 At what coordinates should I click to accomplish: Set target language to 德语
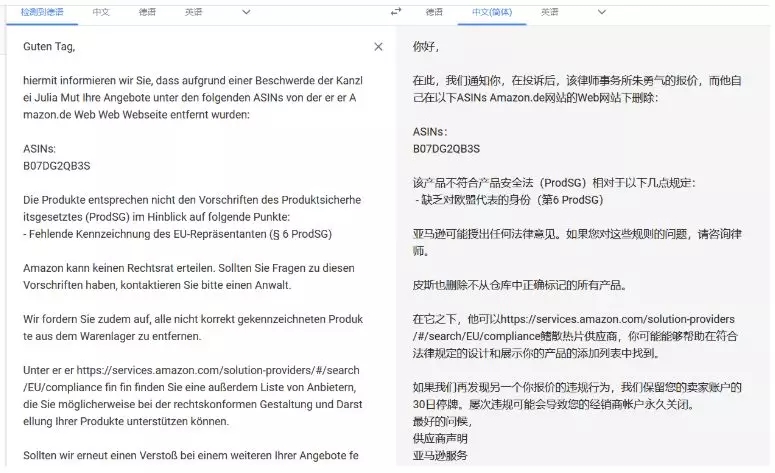(x=434, y=12)
